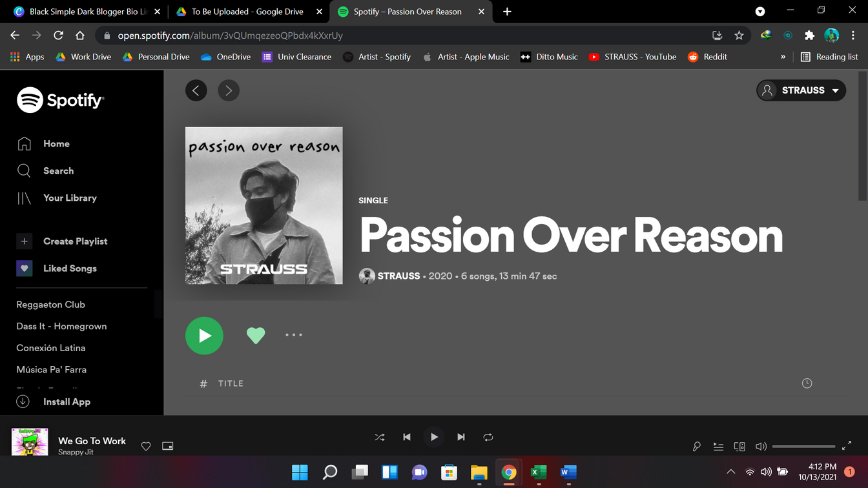Open the play queue
The image size is (868, 488).
[718, 446]
